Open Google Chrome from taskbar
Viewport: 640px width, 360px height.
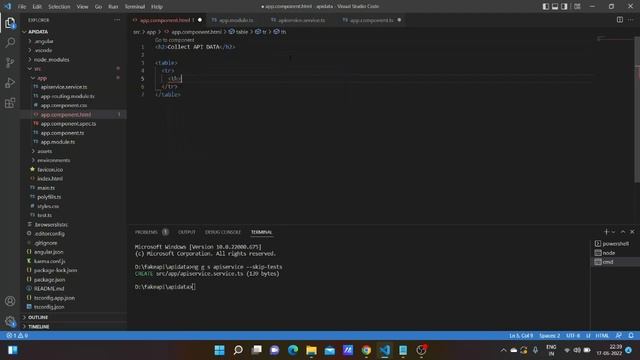[x=366, y=350]
